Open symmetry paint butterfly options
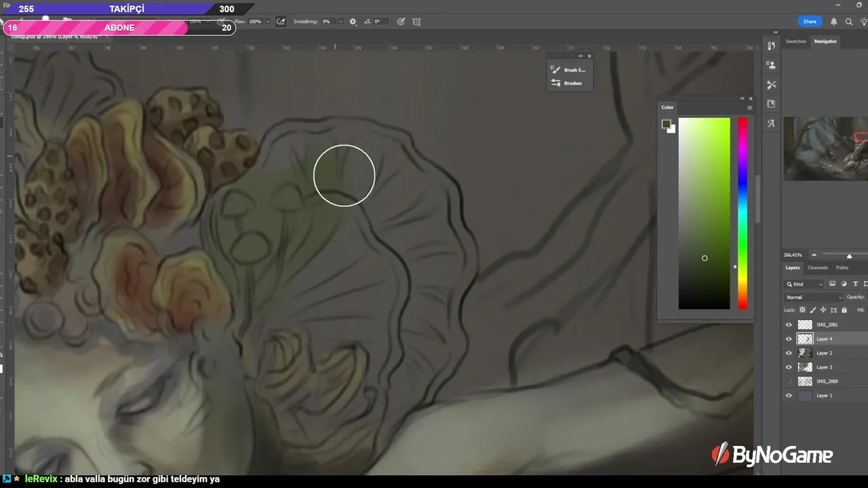 pos(416,22)
